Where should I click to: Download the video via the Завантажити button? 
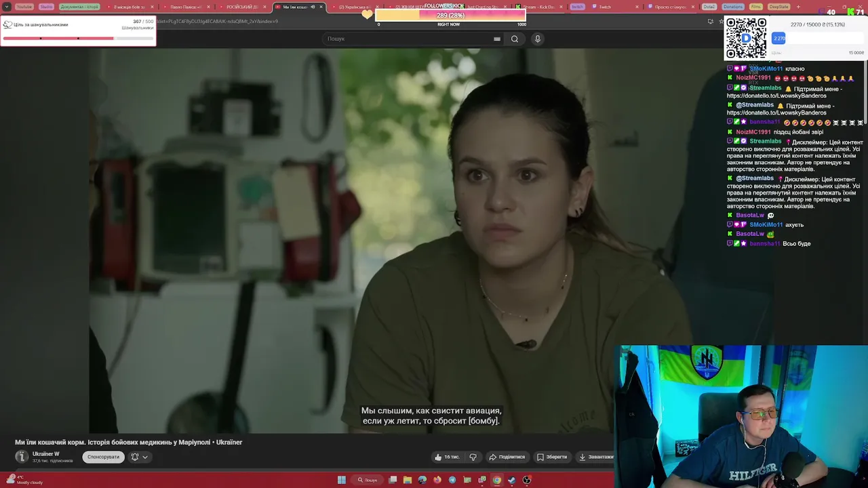point(596,457)
